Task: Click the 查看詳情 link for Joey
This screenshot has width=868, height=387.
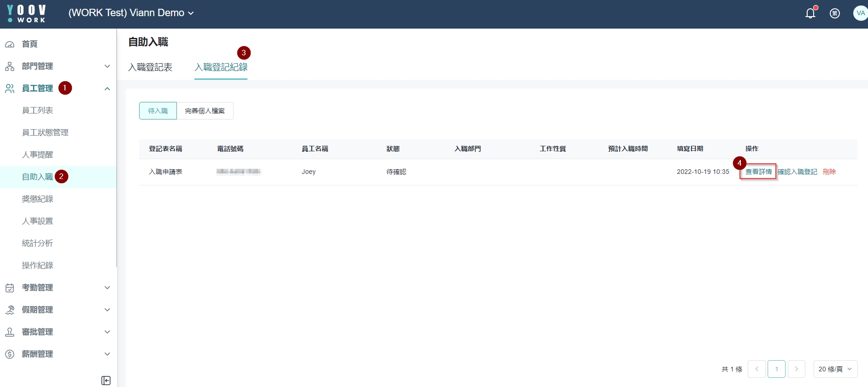Action: (758, 172)
